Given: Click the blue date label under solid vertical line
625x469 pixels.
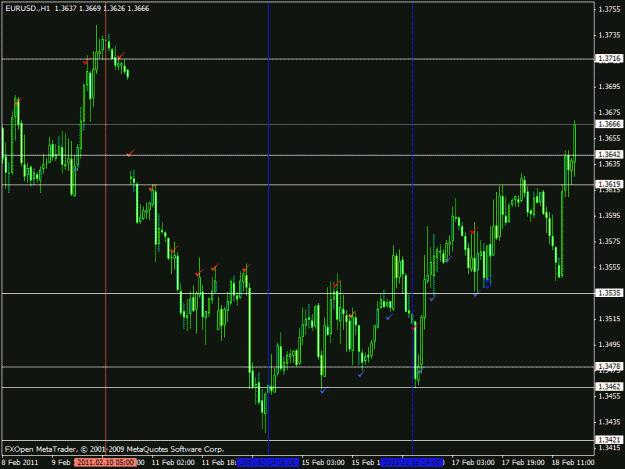Looking at the screenshot, I should tap(268, 462).
